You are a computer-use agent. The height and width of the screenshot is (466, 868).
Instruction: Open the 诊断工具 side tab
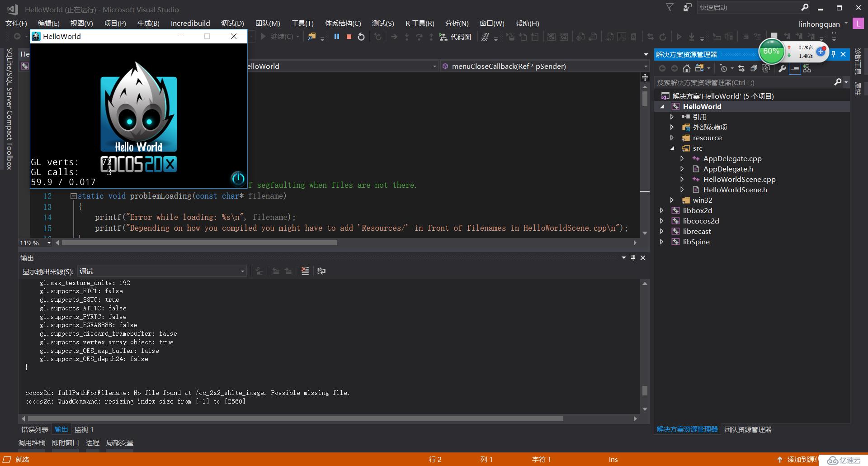click(858, 61)
